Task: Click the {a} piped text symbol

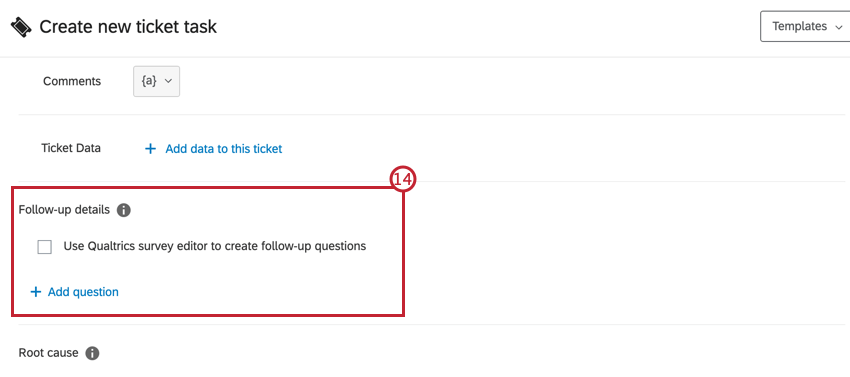Action: pos(149,81)
